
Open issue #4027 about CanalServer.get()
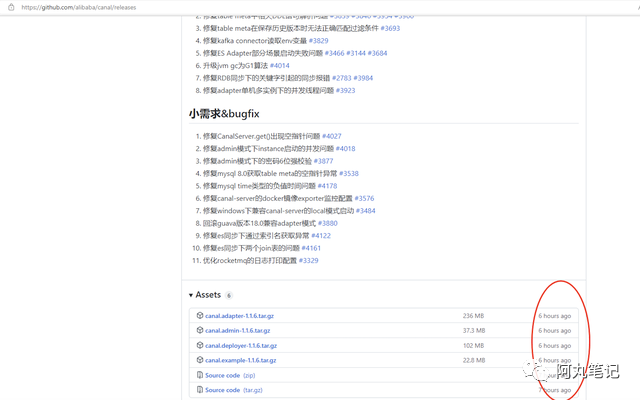331,136
